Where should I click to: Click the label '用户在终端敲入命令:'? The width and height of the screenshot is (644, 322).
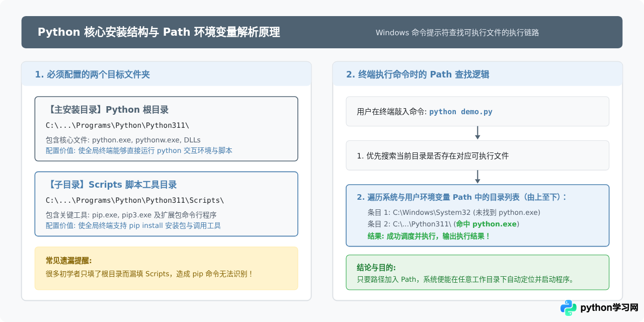coord(392,112)
